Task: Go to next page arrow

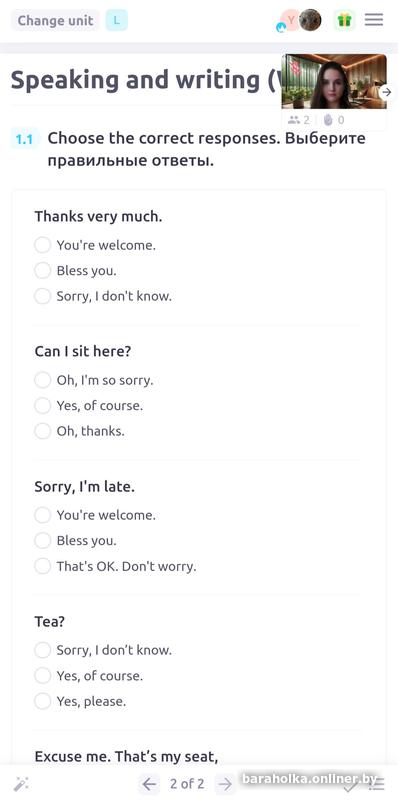Action: pos(225,784)
